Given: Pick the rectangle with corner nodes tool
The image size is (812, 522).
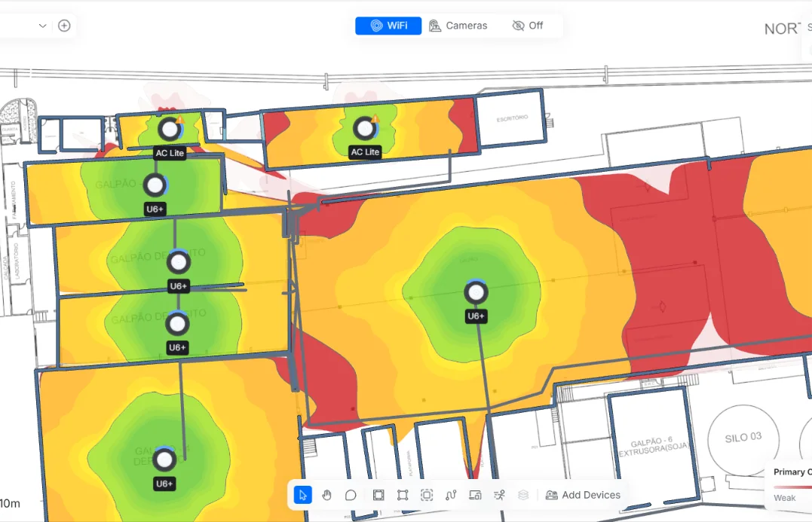Looking at the screenshot, I should click(x=403, y=495).
